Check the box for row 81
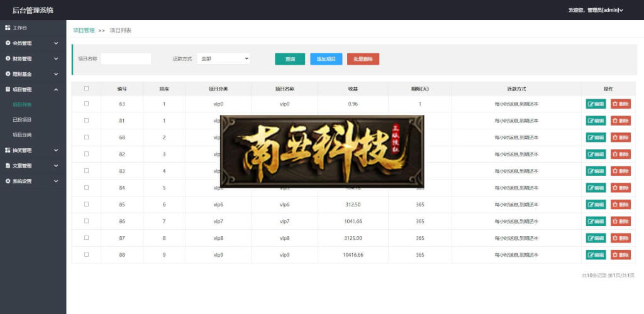644x314 pixels. (86, 120)
